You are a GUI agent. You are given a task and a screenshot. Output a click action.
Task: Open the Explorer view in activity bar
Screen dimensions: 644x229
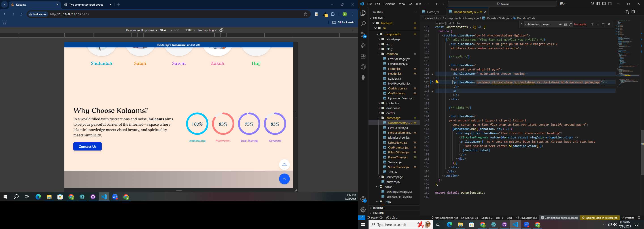coord(363,13)
